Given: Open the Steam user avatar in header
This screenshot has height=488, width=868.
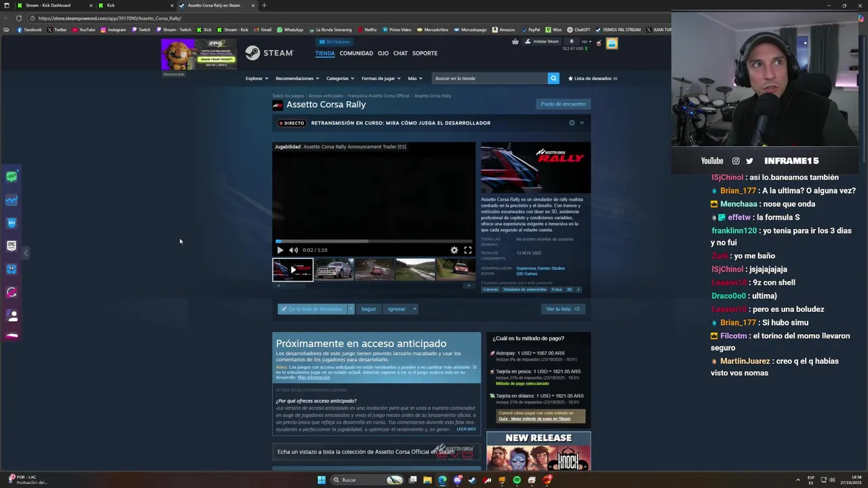Looking at the screenshot, I should tap(612, 43).
